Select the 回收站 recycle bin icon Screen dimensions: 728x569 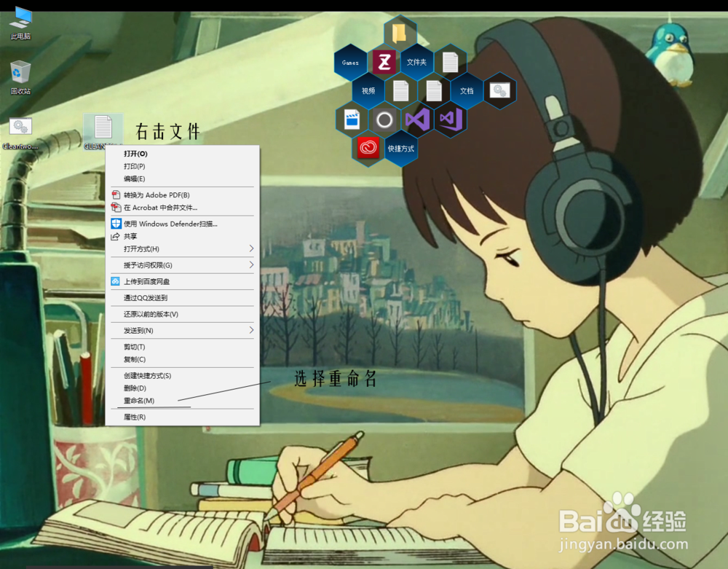point(20,77)
